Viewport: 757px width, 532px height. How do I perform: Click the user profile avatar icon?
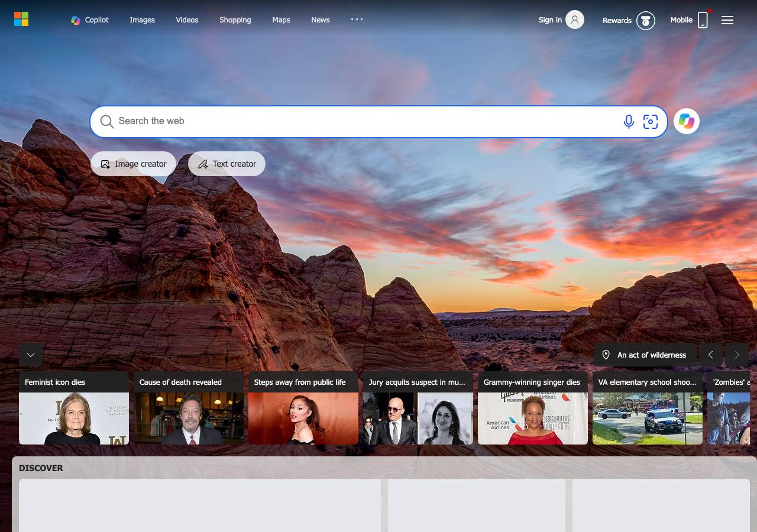pos(575,20)
